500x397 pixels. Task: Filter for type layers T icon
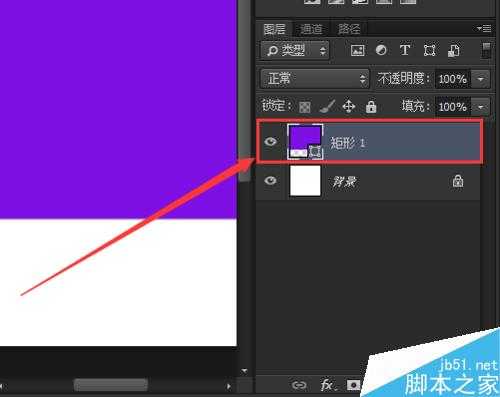(405, 50)
